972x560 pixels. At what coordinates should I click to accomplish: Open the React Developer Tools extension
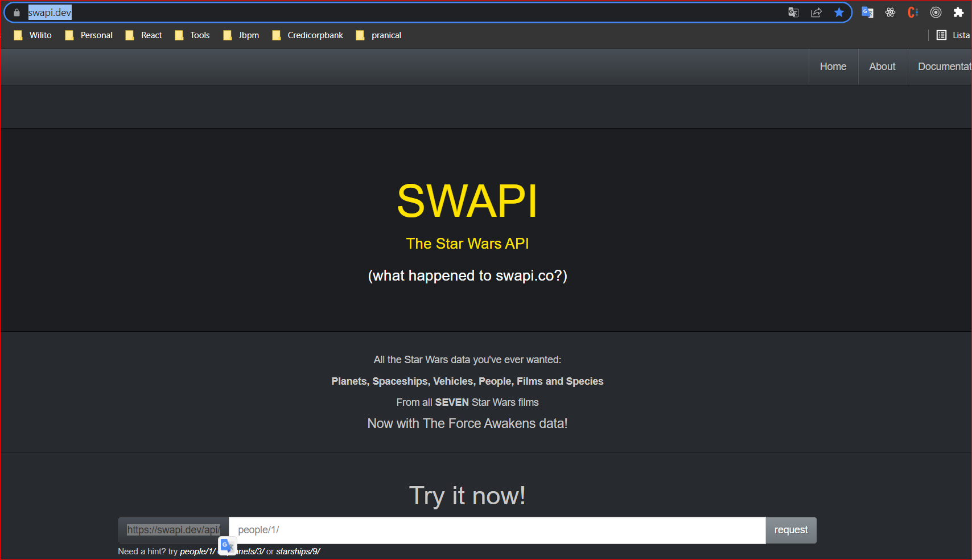click(x=890, y=13)
